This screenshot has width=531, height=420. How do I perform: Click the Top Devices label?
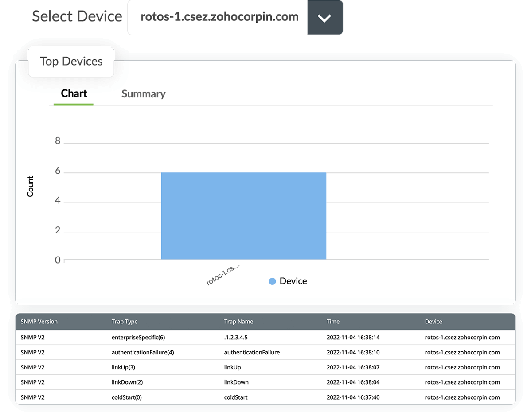(x=71, y=62)
